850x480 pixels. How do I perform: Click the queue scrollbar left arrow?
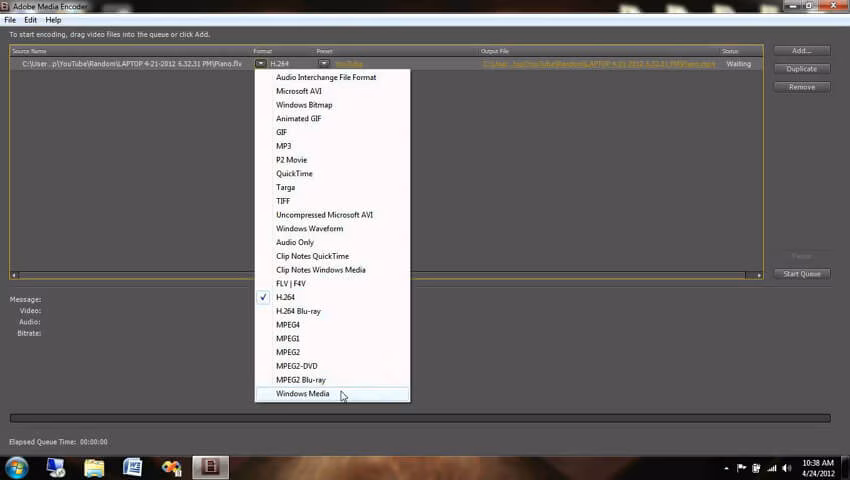14,276
